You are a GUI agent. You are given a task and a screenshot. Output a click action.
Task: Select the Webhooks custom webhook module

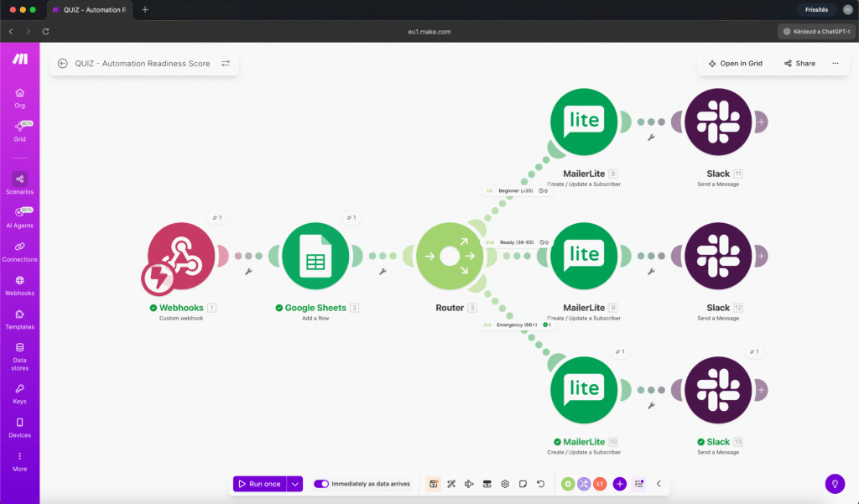tap(181, 256)
